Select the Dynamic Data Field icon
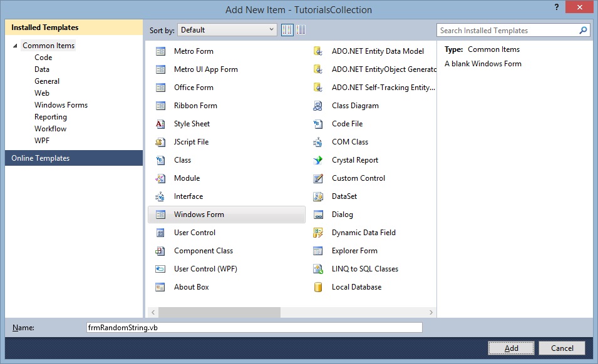The image size is (598, 364). (318, 233)
